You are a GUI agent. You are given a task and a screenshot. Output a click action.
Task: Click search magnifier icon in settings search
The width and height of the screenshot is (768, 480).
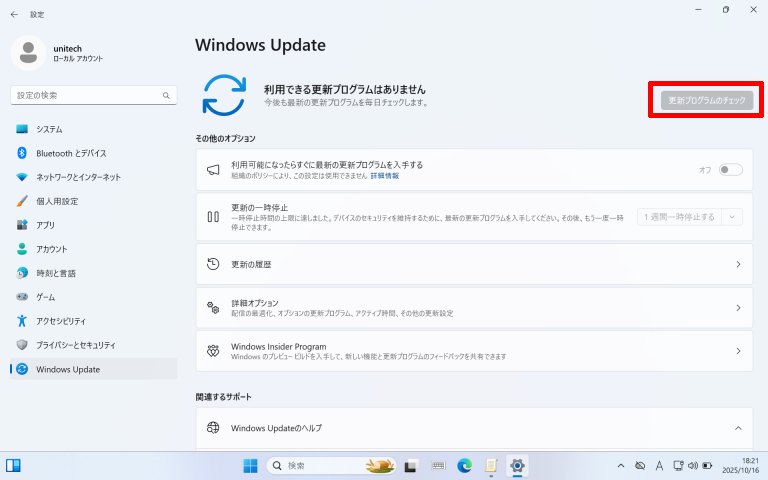(x=167, y=95)
